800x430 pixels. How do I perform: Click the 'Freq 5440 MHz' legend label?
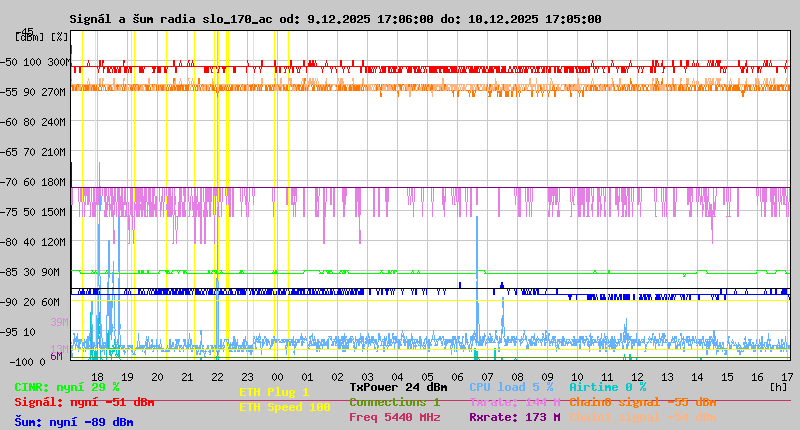tap(395, 417)
